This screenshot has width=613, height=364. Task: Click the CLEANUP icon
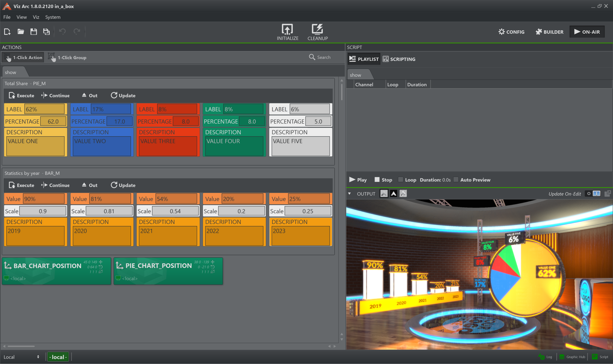pos(317,29)
